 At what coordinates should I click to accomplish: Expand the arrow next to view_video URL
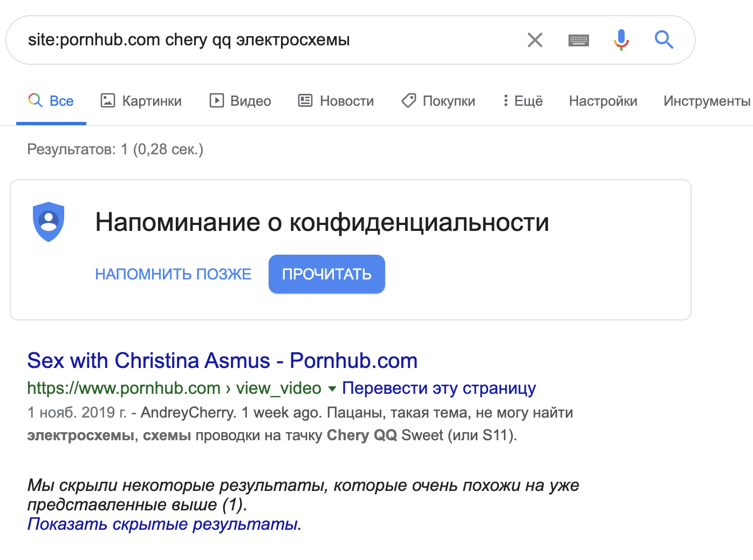click(x=332, y=388)
